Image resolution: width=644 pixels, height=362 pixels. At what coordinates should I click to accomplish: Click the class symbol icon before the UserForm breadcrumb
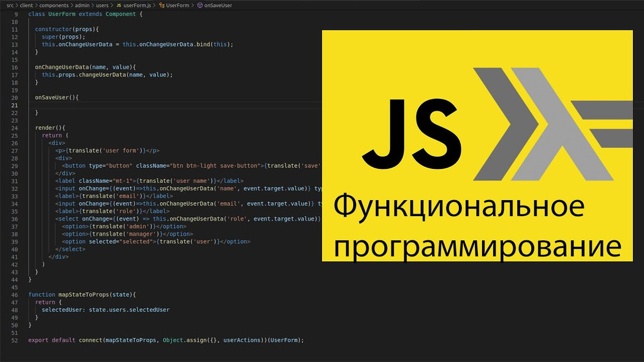pyautogui.click(x=162, y=5)
